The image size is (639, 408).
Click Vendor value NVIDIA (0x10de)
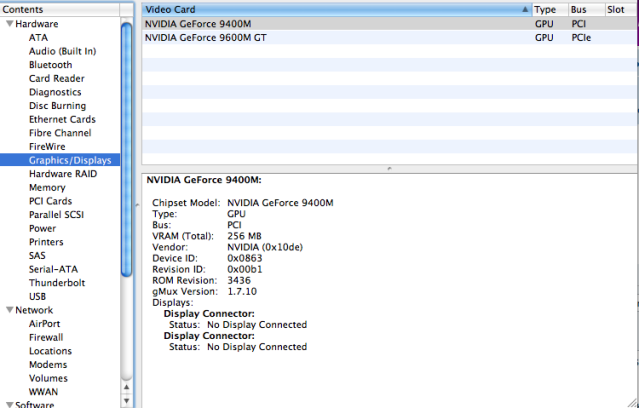(x=265, y=247)
